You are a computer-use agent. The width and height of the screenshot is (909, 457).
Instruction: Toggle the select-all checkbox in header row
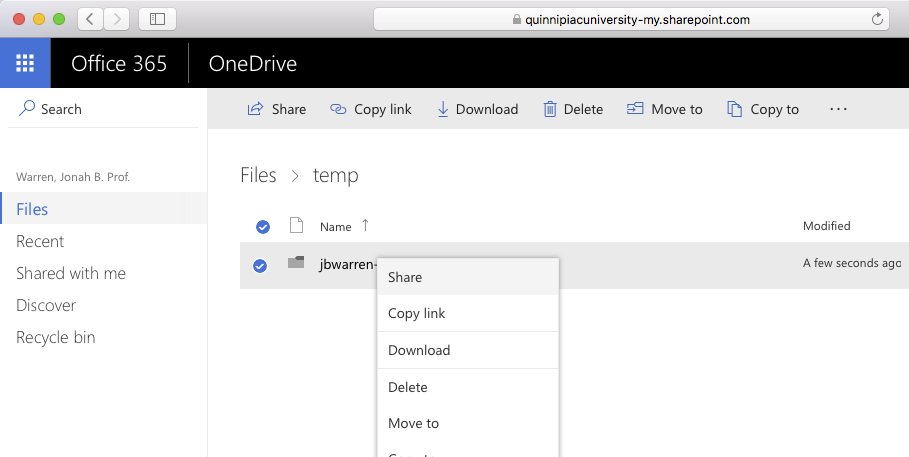point(263,227)
